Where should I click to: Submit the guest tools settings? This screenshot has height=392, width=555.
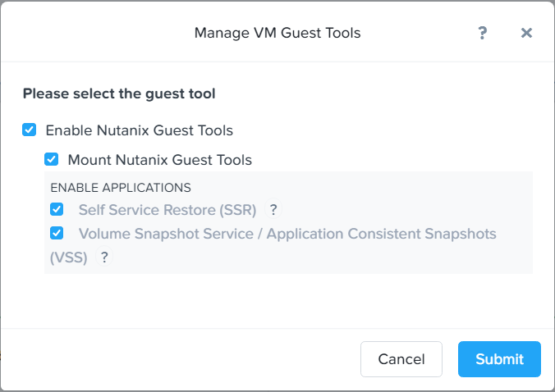coord(499,359)
